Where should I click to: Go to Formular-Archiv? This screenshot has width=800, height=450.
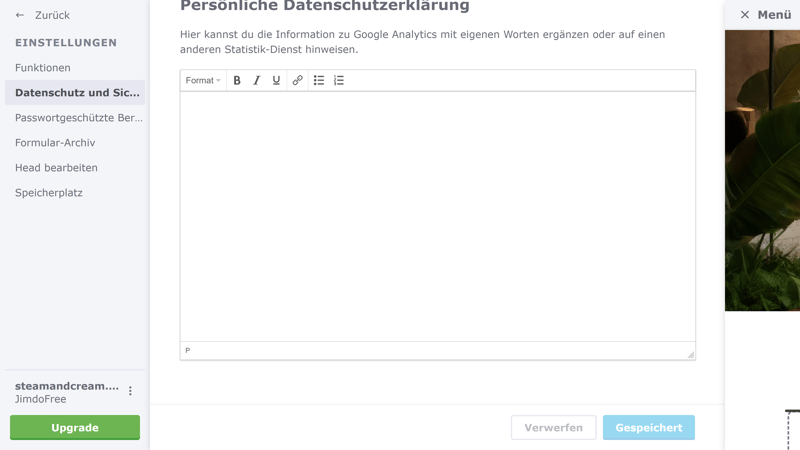tap(55, 143)
